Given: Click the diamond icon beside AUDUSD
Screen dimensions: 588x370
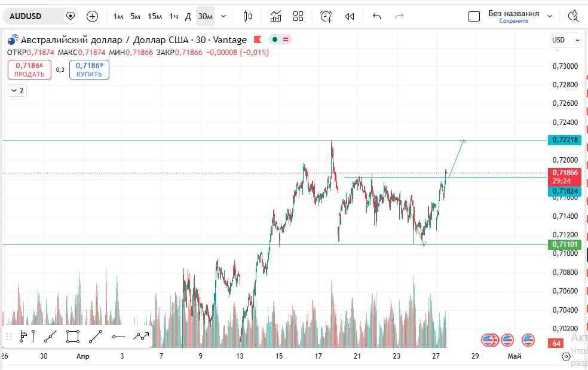Looking at the screenshot, I should click(70, 16).
